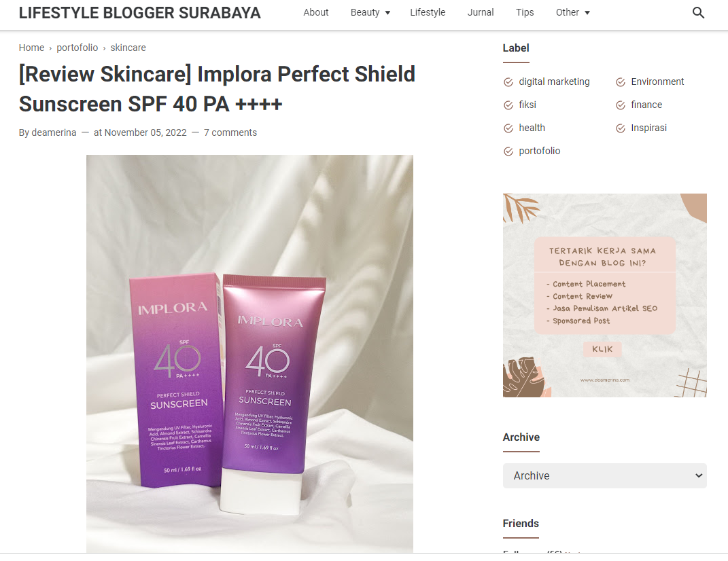The height and width of the screenshot is (561, 728).
Task: Go to the Lifestyle menu item
Action: pos(428,12)
